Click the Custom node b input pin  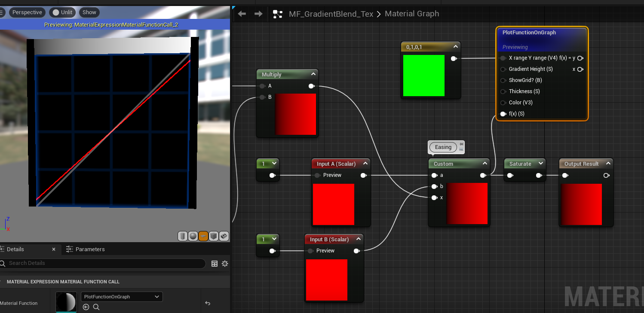point(435,186)
